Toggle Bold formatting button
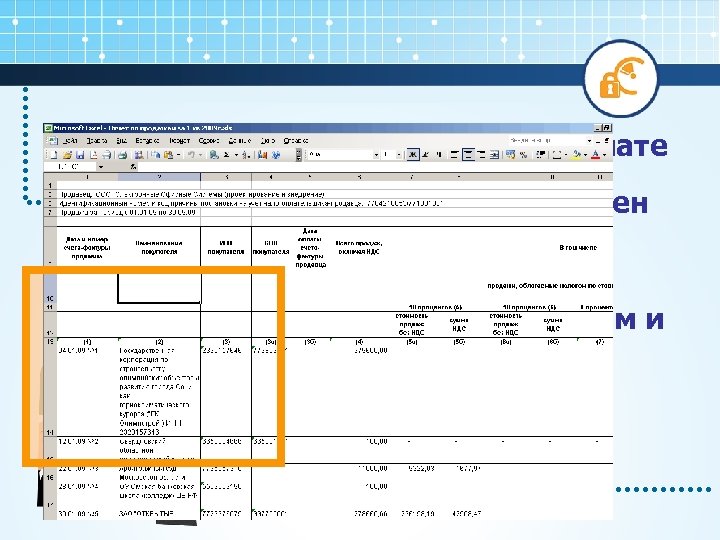 tap(413, 154)
